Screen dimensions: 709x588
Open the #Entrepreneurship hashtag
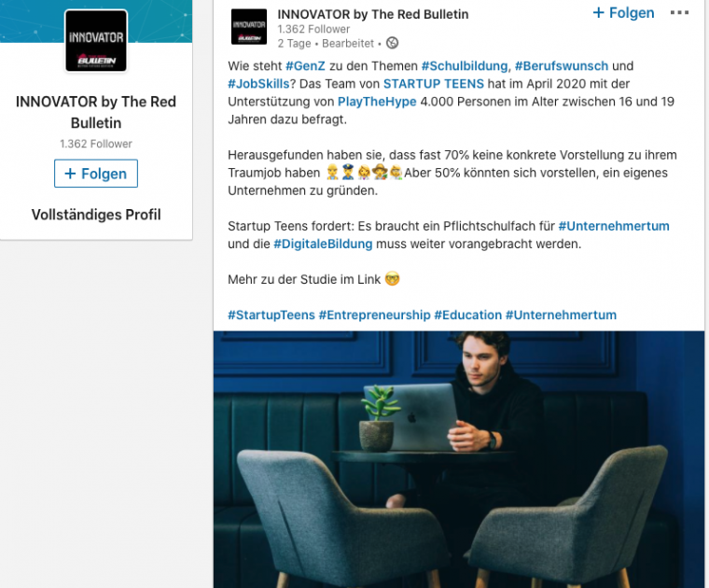[x=374, y=315]
